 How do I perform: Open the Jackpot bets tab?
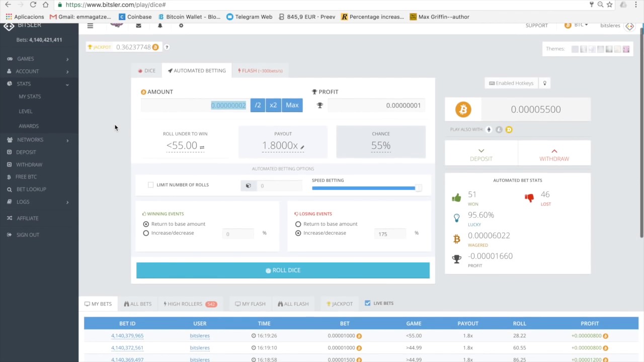[x=340, y=304]
